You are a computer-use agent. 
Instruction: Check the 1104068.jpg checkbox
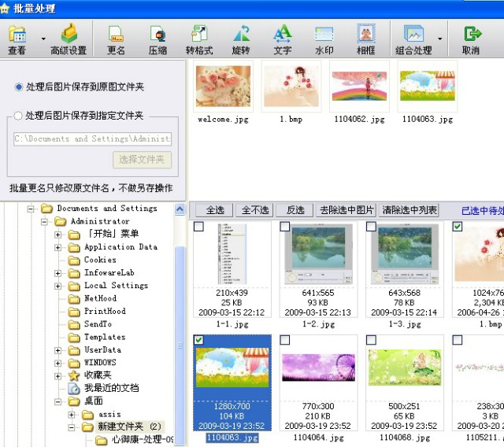[371, 340]
